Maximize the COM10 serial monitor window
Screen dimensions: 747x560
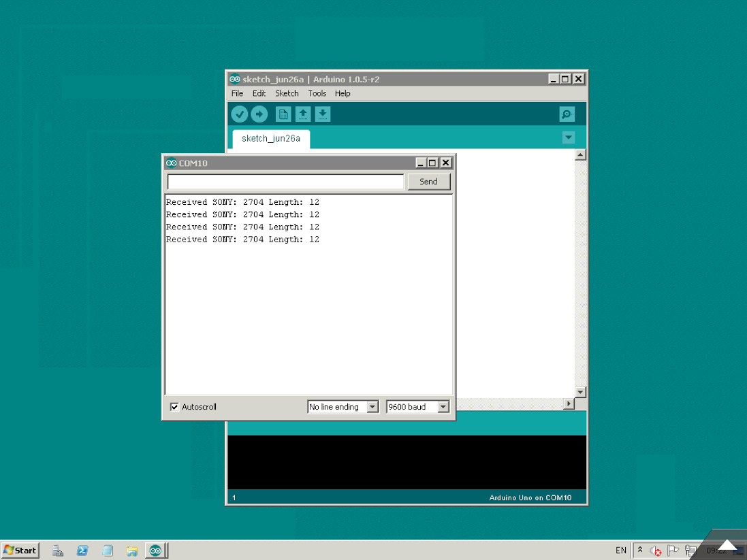pyautogui.click(x=432, y=163)
